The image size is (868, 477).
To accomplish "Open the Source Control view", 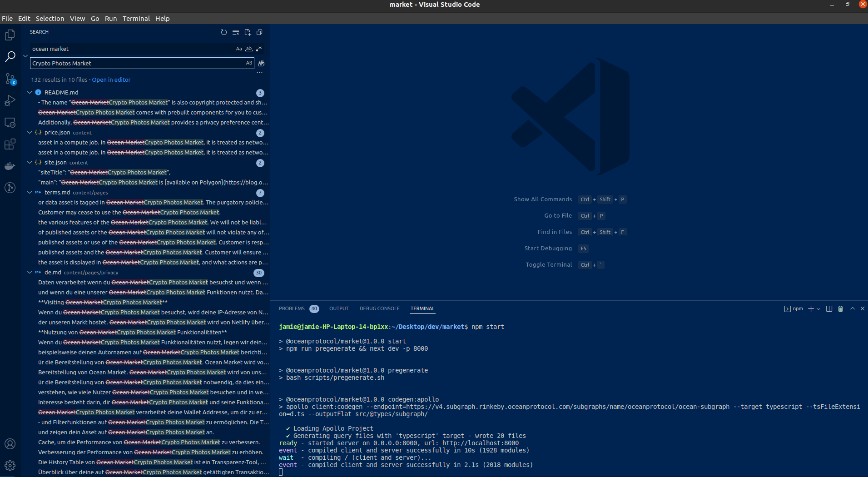I will [x=10, y=79].
